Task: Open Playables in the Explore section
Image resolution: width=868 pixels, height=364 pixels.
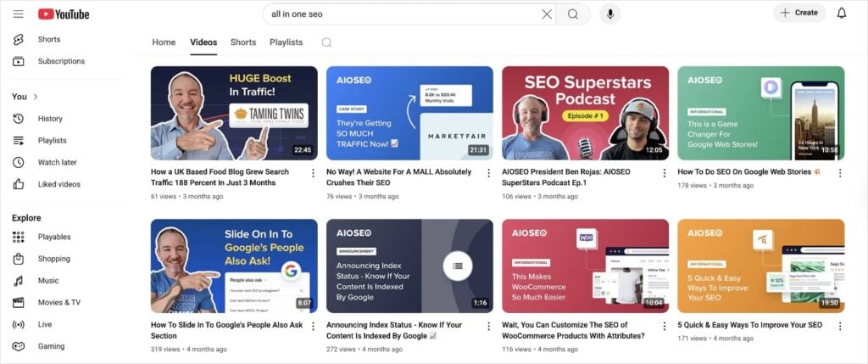Action: coord(42,237)
